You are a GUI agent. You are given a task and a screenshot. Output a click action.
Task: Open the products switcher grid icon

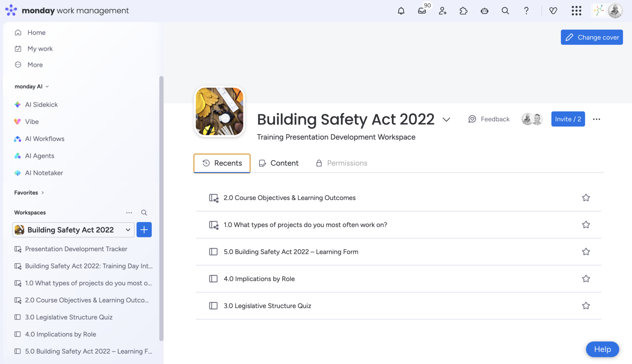coord(576,11)
